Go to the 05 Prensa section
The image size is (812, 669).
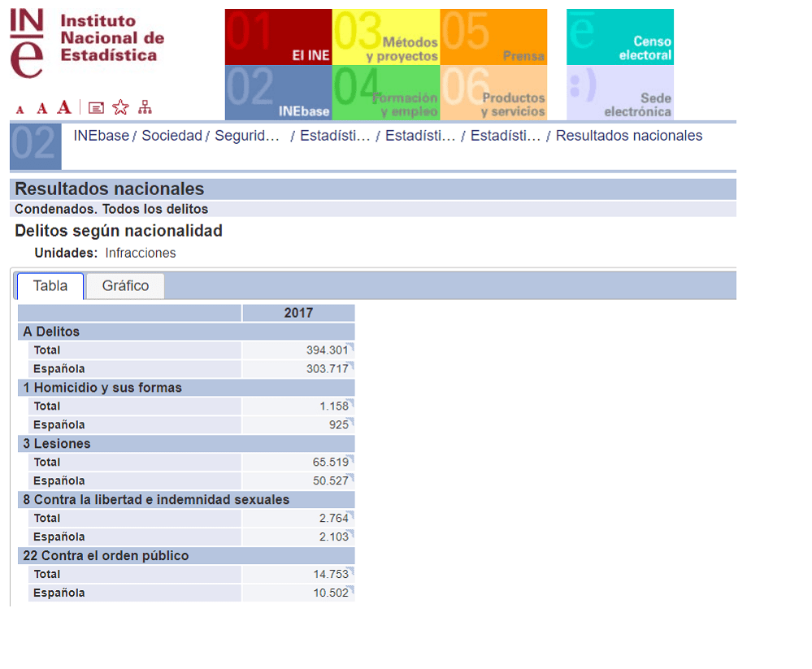click(x=493, y=37)
